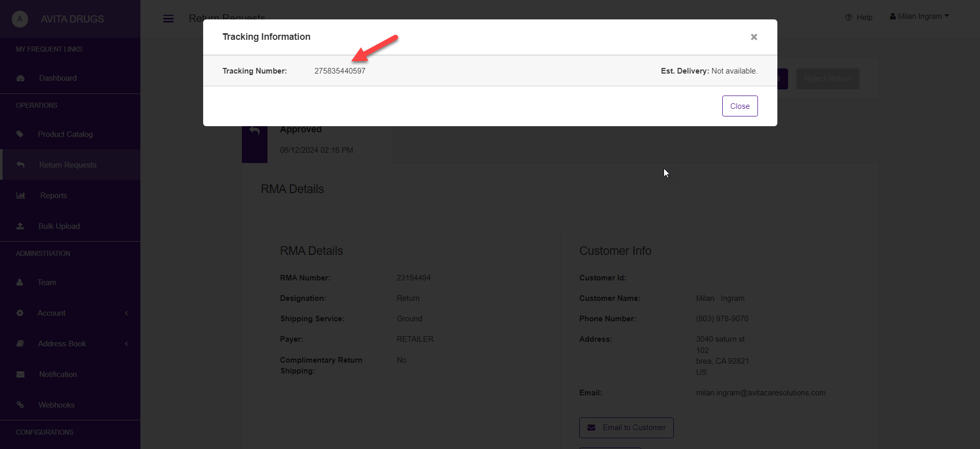Click the address line 3040 saturn st
This screenshot has width=980, height=449.
point(720,339)
